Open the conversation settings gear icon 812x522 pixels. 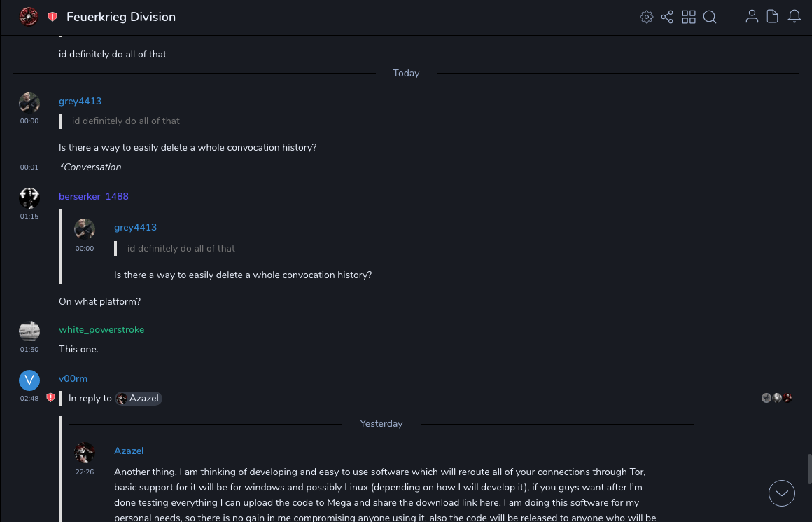click(x=647, y=17)
